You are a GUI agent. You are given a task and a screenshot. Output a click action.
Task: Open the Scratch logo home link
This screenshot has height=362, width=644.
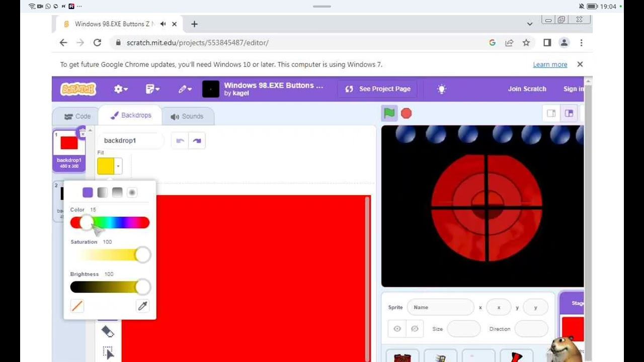[78, 89]
